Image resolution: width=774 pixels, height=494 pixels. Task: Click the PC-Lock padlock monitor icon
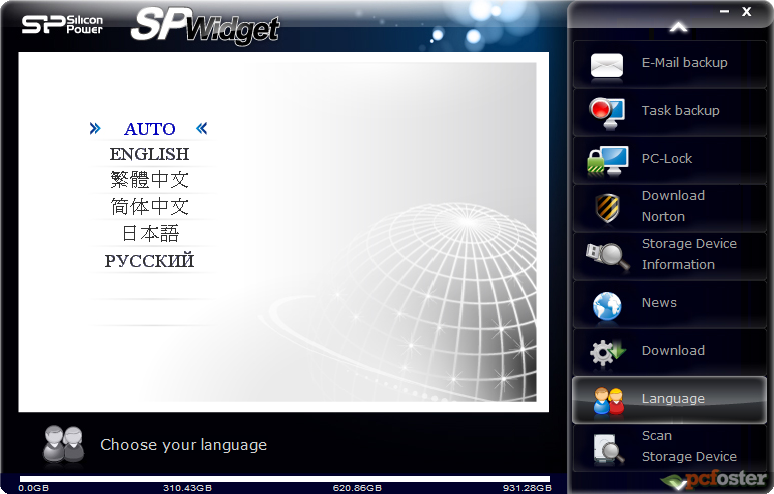pos(608,161)
